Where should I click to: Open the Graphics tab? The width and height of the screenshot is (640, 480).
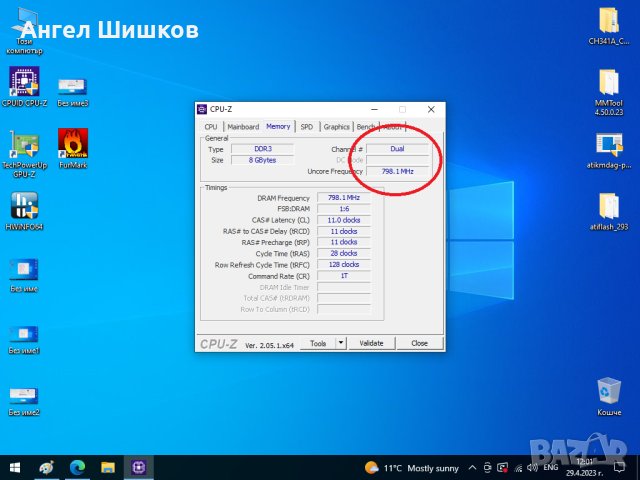click(336, 127)
